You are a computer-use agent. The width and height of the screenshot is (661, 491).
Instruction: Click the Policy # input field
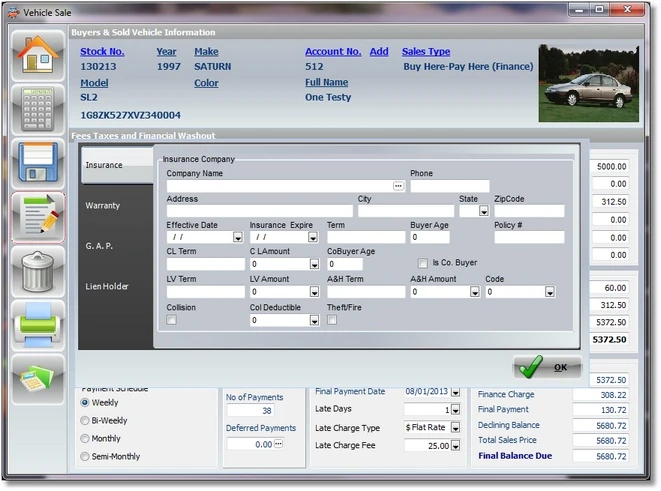pos(529,238)
